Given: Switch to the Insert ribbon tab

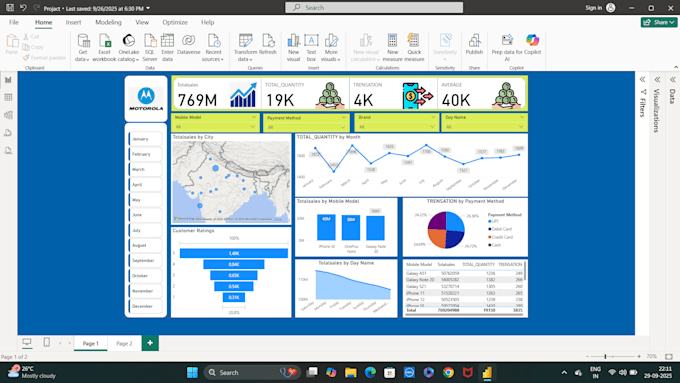Looking at the screenshot, I should [73, 22].
